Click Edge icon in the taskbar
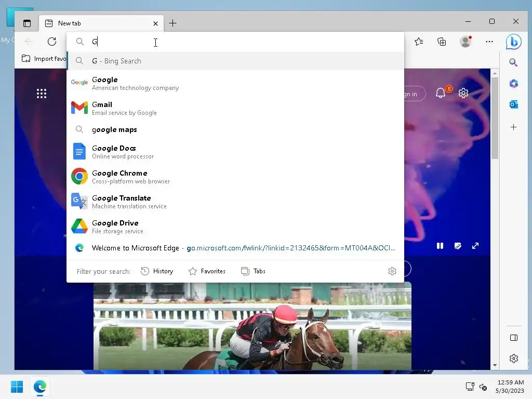Viewport: 532px width, 399px height. pos(39,387)
